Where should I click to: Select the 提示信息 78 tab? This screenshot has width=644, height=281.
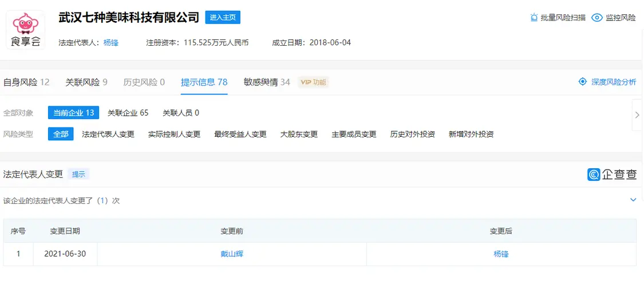click(204, 82)
